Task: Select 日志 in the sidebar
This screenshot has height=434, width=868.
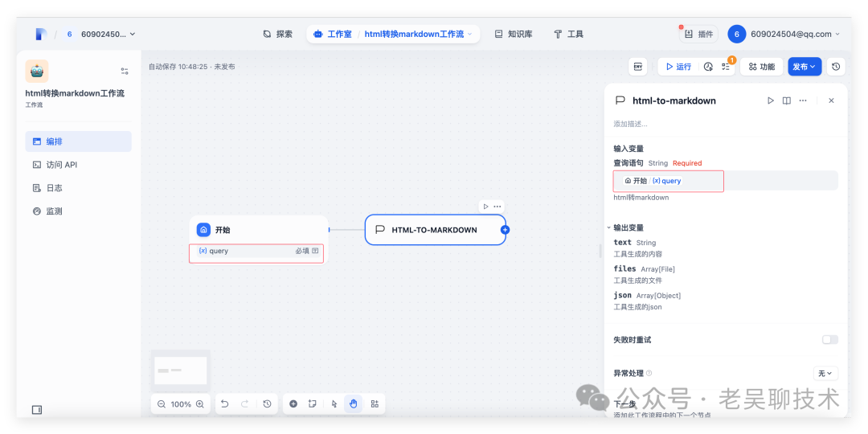Action: [79, 188]
